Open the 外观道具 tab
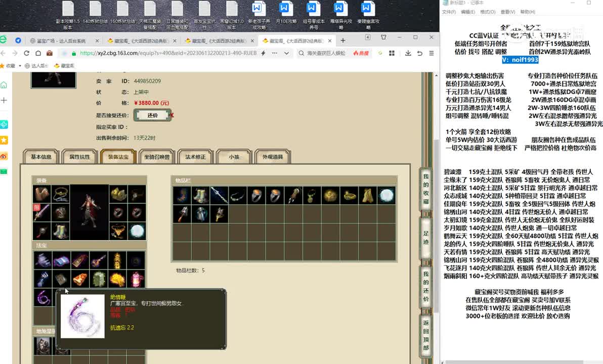 point(273,157)
